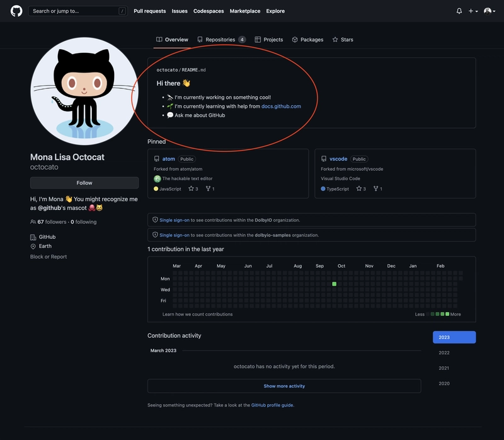The image size is (504, 440).
Task: Click the 'Mona Lisa Octocat' name text
Action: tap(67, 157)
